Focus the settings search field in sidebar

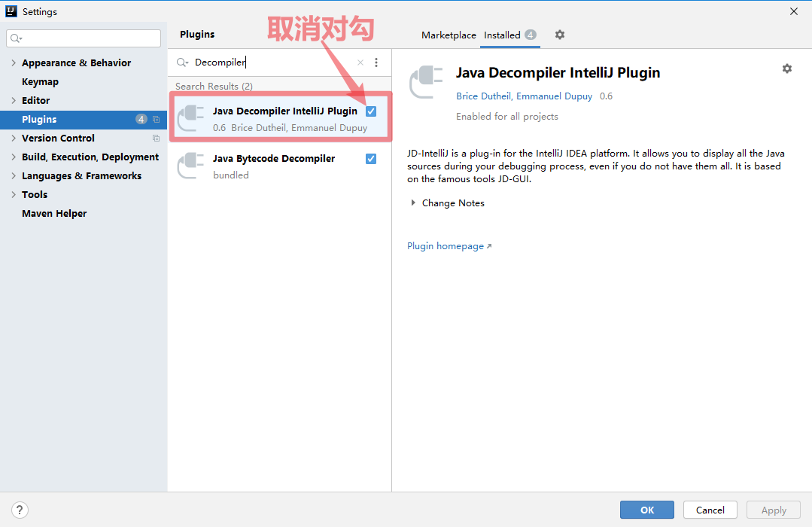click(84, 38)
